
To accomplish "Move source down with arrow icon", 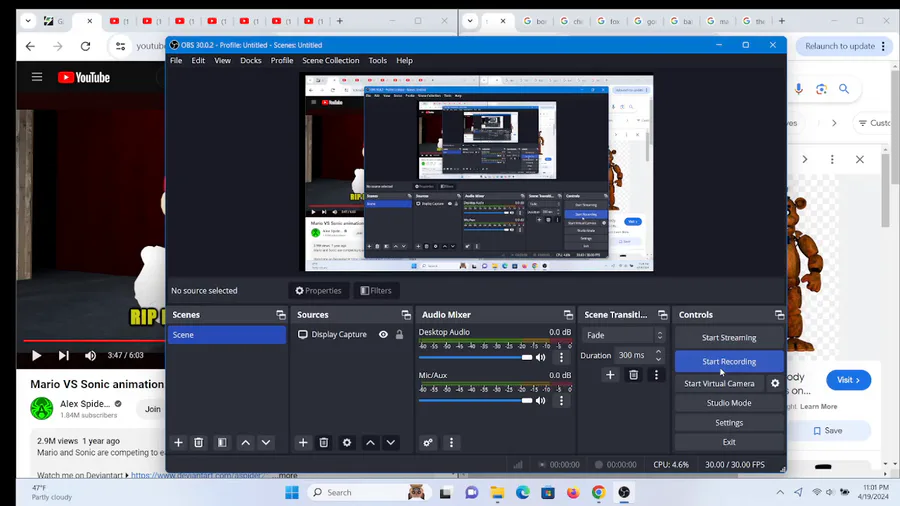I will (x=391, y=443).
